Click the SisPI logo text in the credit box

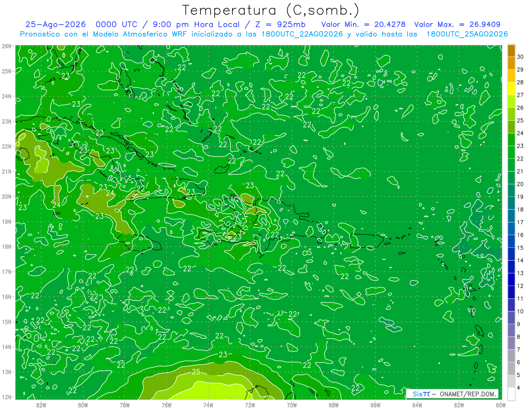pos(421,394)
